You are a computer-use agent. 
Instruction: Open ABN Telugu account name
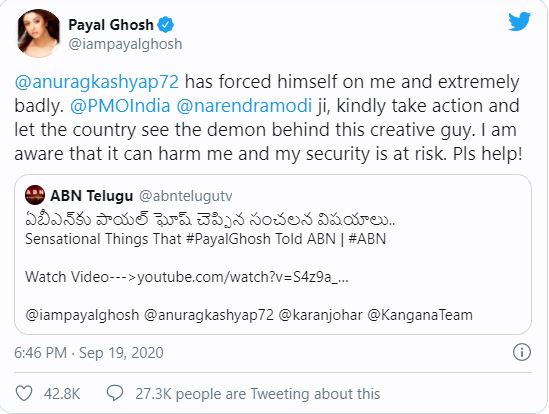coord(92,196)
